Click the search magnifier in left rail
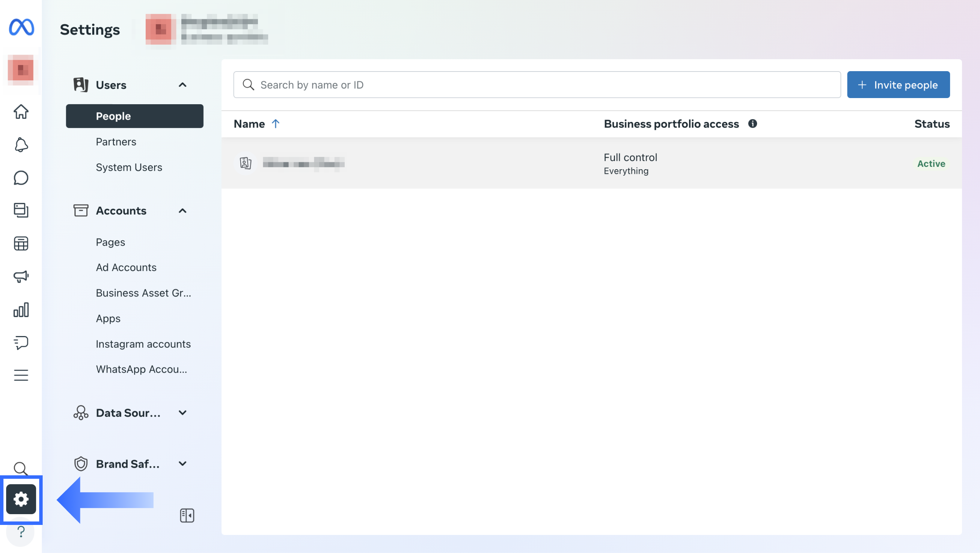The width and height of the screenshot is (980, 553). [x=20, y=469]
